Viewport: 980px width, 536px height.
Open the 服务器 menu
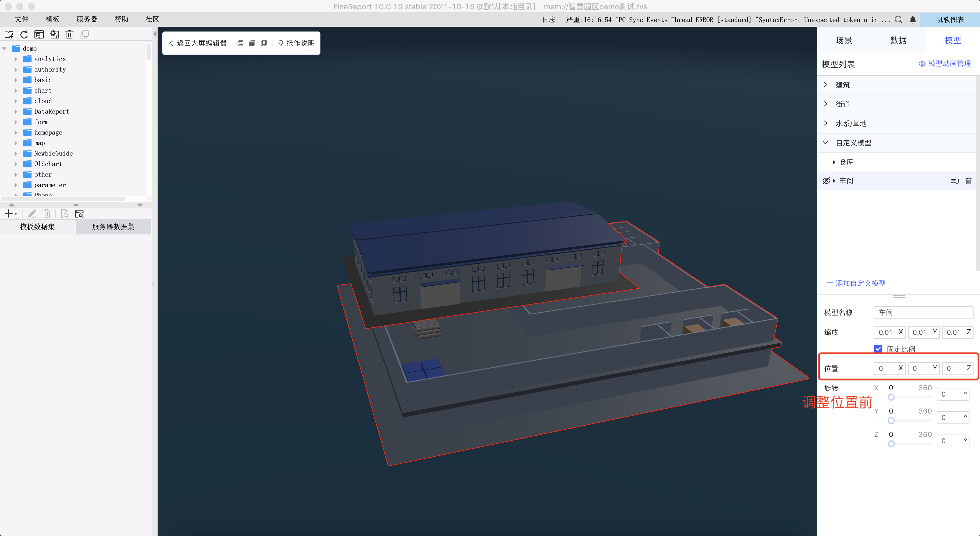[x=87, y=19]
